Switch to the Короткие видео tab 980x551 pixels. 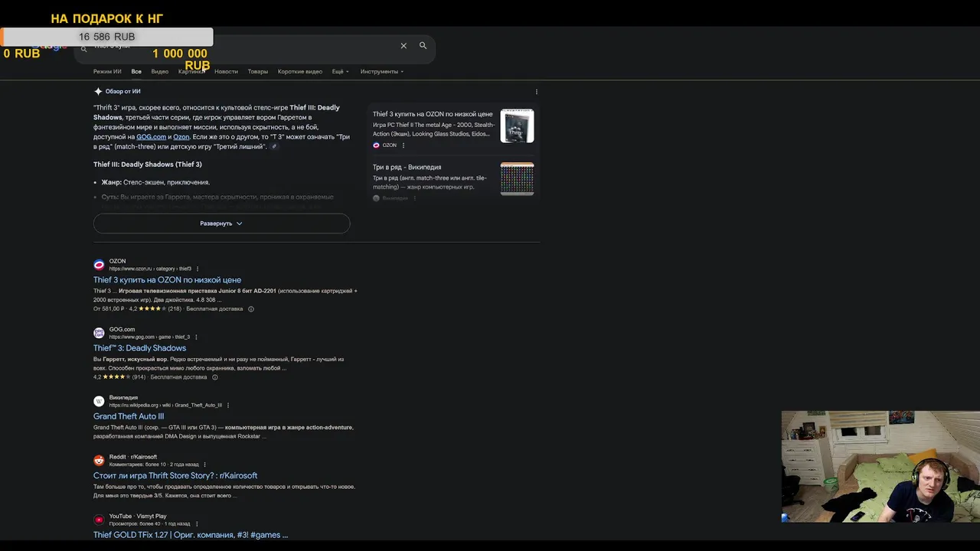coord(300,72)
